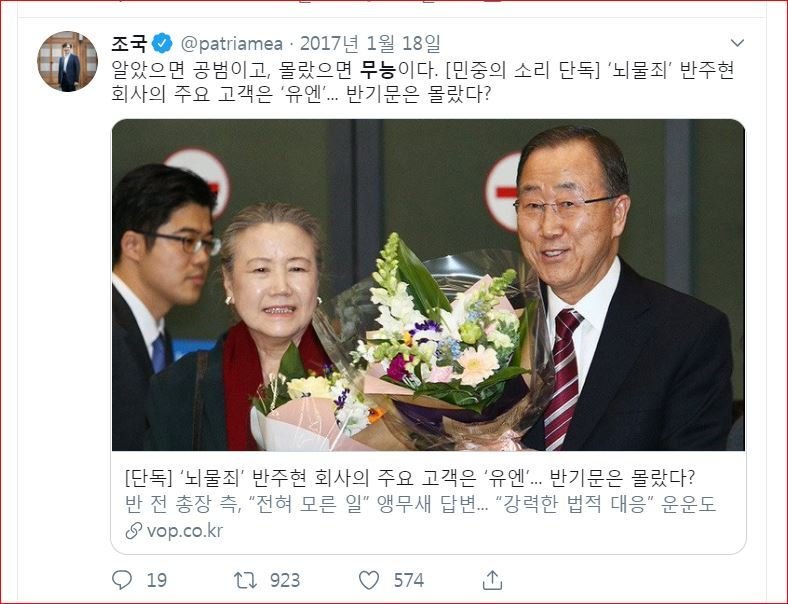Click the blue verified badge next to 조국

click(x=162, y=44)
